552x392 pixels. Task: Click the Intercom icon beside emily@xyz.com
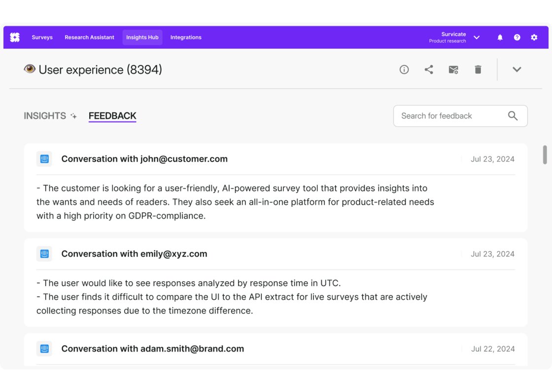(x=44, y=254)
